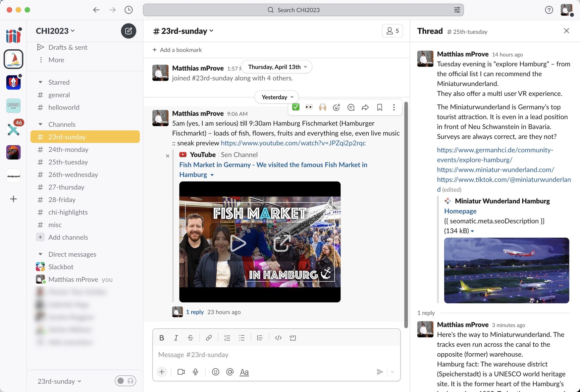Open the general channel

(x=85, y=95)
